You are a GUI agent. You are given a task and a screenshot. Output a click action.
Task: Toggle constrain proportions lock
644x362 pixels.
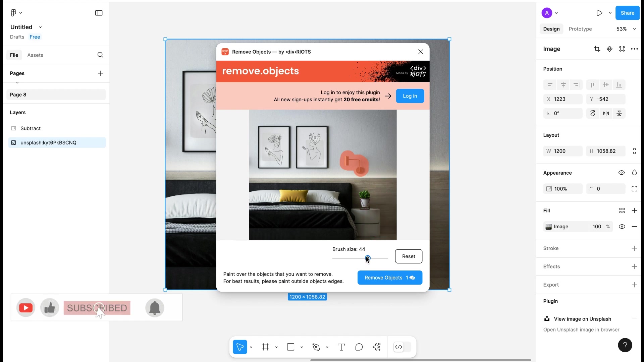coord(634,151)
